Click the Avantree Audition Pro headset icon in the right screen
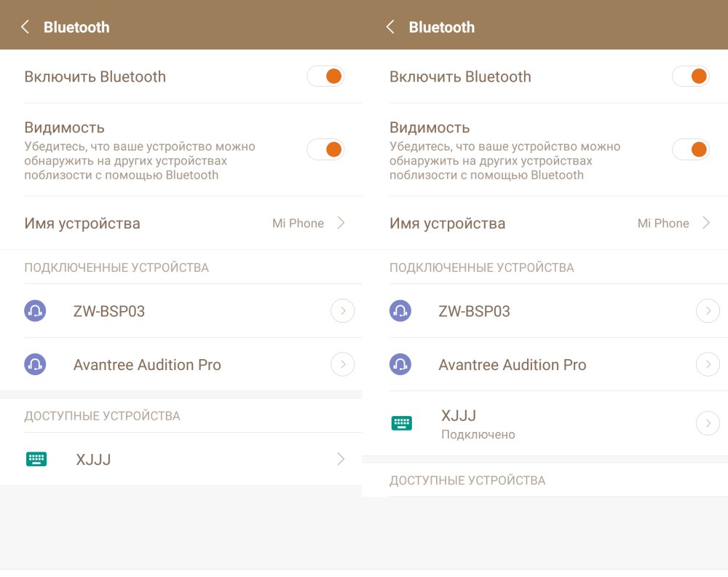The width and height of the screenshot is (728, 577). tap(400, 364)
